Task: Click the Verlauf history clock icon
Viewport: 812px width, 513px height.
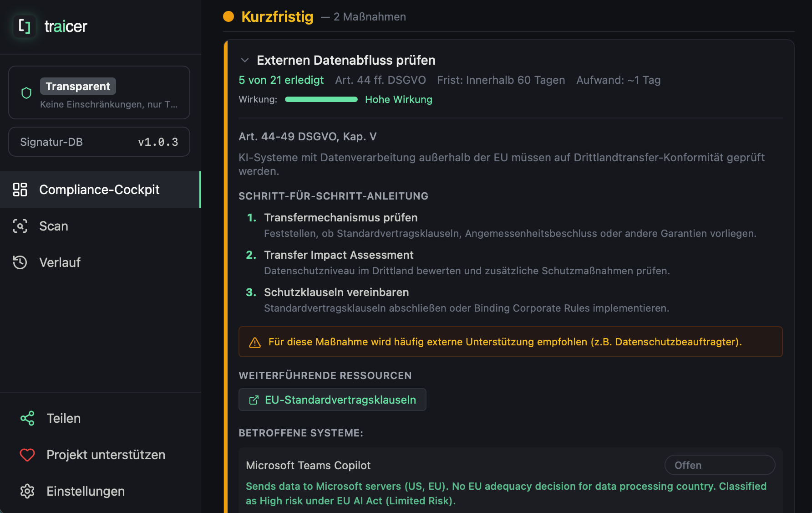Action: pyautogui.click(x=20, y=262)
